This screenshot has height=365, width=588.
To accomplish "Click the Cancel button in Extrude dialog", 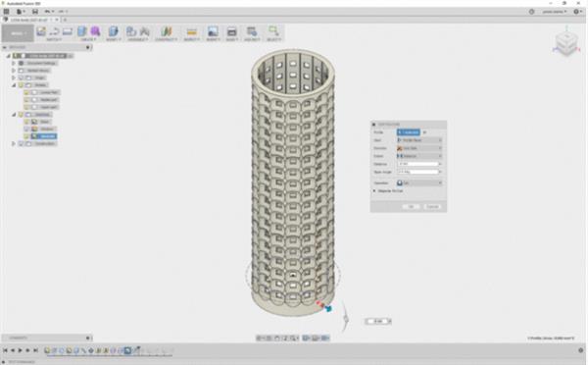I will [x=432, y=207].
